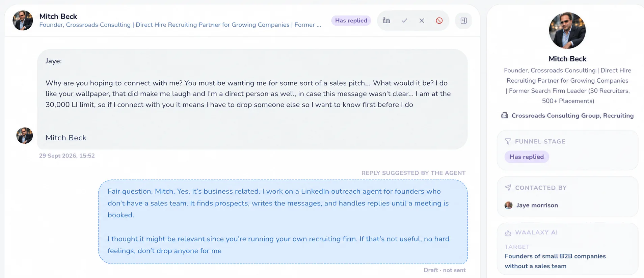
Task: Click the 'Draft · not sent' status text
Action: (x=445, y=270)
